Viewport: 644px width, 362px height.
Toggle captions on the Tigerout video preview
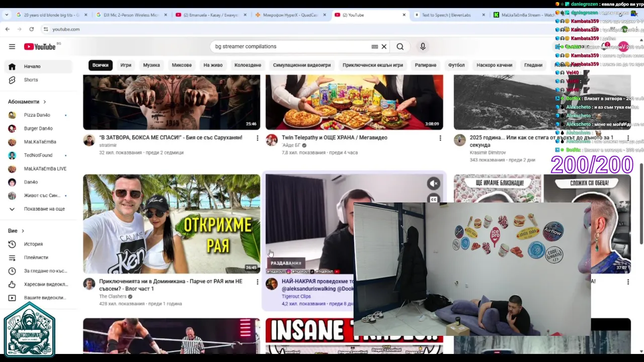[434, 200]
